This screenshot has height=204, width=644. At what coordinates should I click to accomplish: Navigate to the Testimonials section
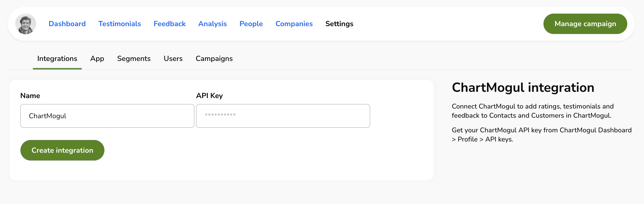[119, 24]
